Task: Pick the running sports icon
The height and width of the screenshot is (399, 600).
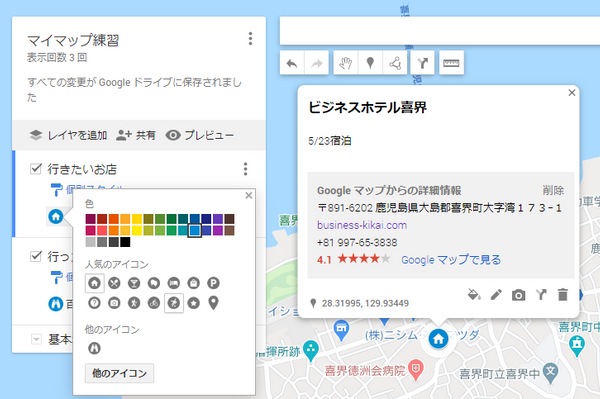Action: pos(174,303)
